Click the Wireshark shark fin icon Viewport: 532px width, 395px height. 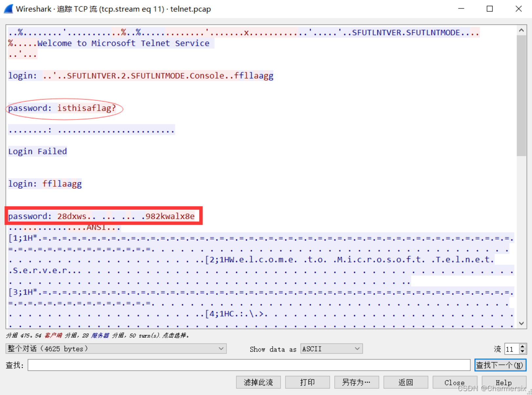9,9
